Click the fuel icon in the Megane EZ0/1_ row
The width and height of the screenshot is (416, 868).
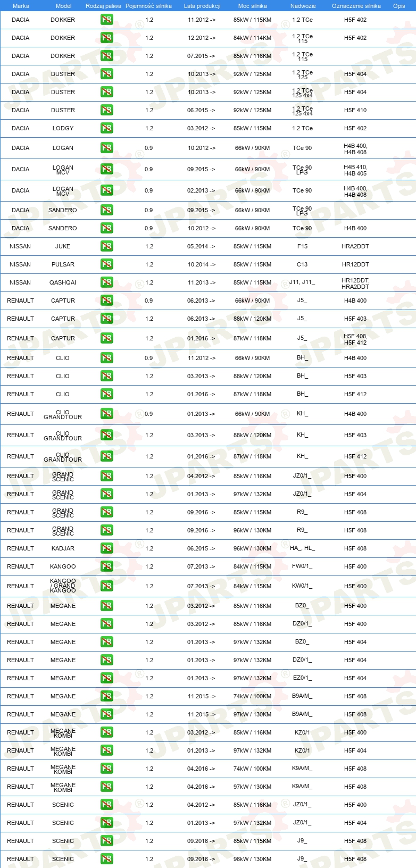pos(107,678)
